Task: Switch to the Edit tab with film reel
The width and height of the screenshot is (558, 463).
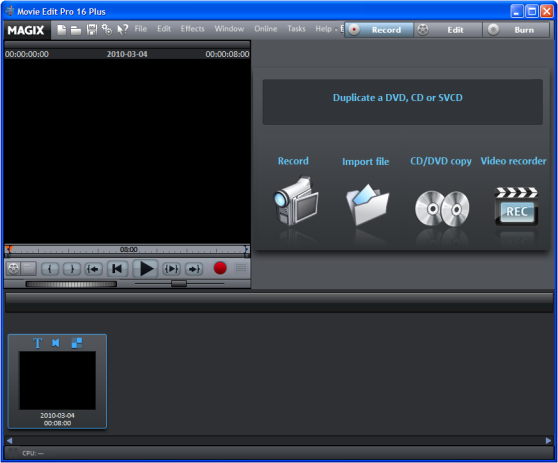Action: (448, 30)
